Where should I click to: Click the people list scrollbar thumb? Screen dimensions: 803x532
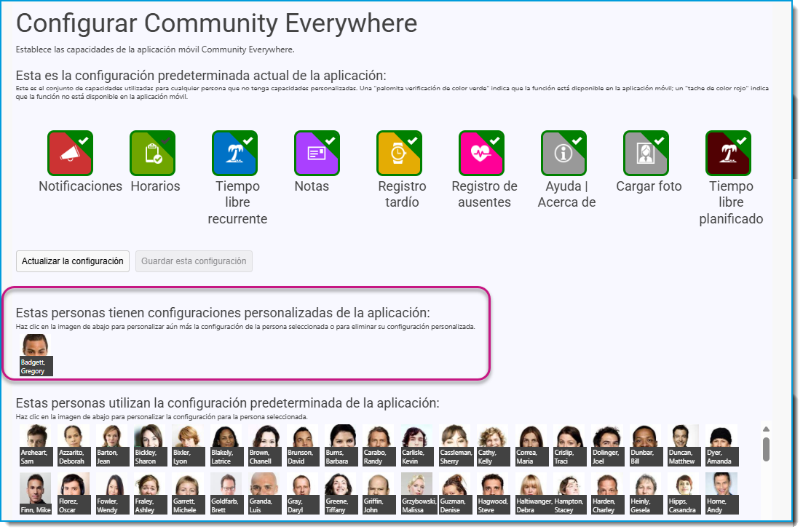pyautogui.click(x=766, y=449)
